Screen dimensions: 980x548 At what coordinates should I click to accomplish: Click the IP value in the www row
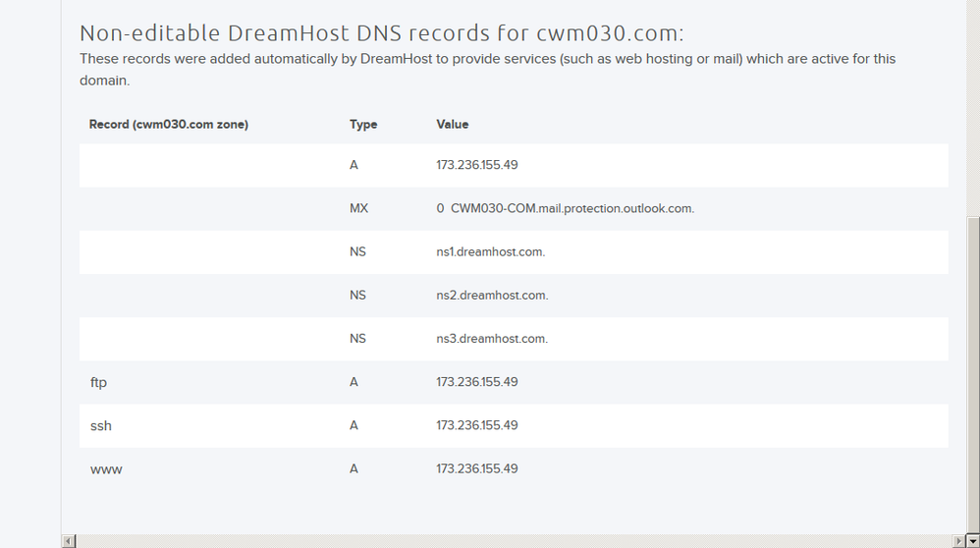(x=477, y=468)
